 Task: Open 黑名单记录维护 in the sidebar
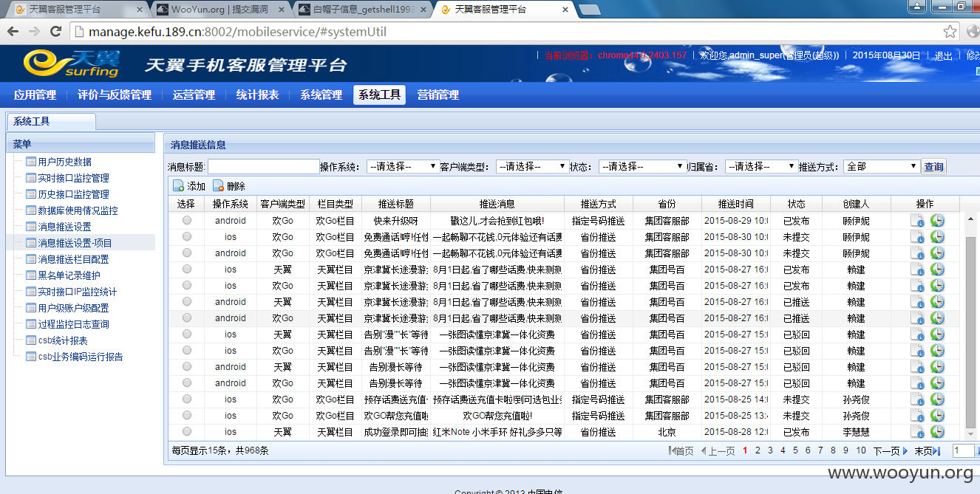[69, 275]
